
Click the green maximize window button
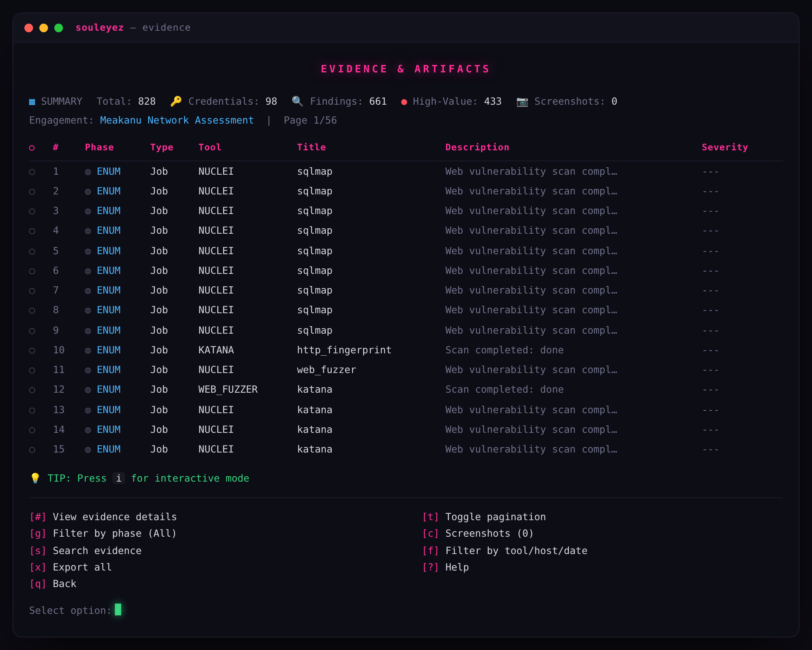(x=59, y=28)
